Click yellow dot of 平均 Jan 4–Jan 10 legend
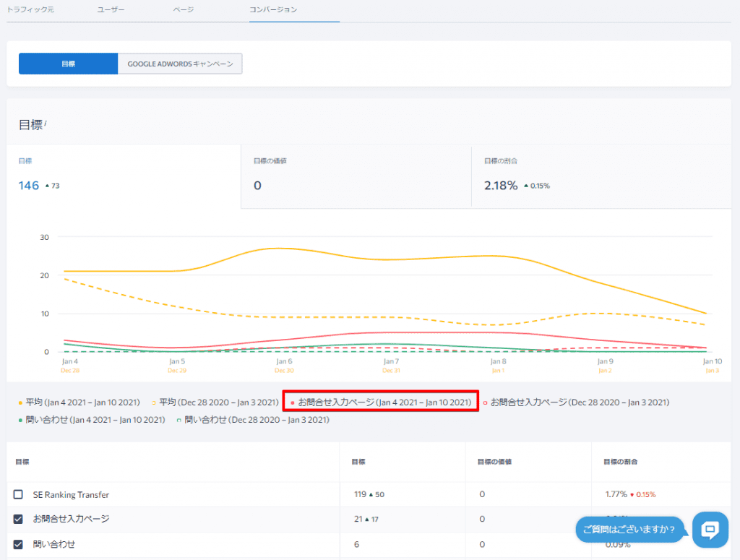This screenshot has height=560, width=740. coord(20,402)
